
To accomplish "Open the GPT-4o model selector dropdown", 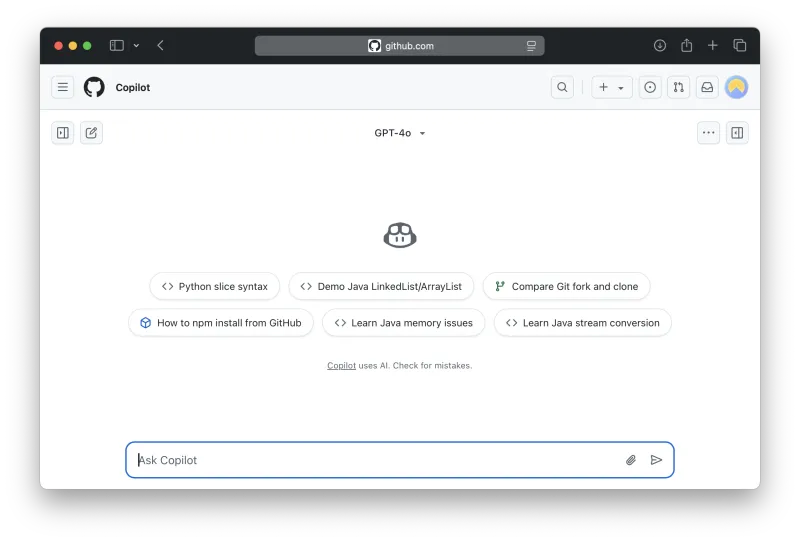I will click(399, 133).
